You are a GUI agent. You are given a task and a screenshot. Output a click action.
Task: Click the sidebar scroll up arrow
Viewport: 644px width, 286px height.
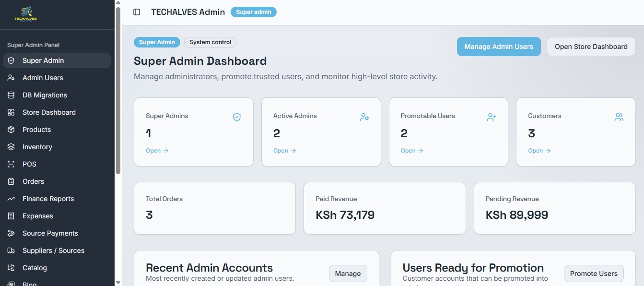pyautogui.click(x=118, y=3)
